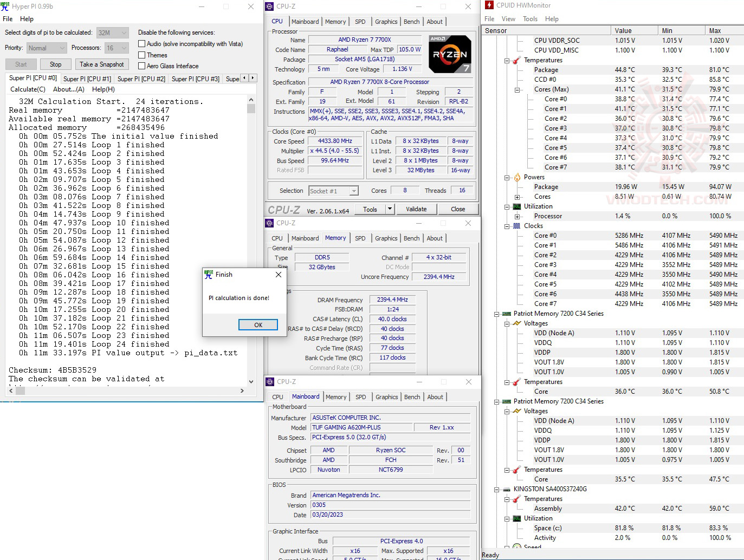This screenshot has width=744, height=560.
Task: Click the icon beside Clocks in HWMonitor
Action: [x=517, y=226]
